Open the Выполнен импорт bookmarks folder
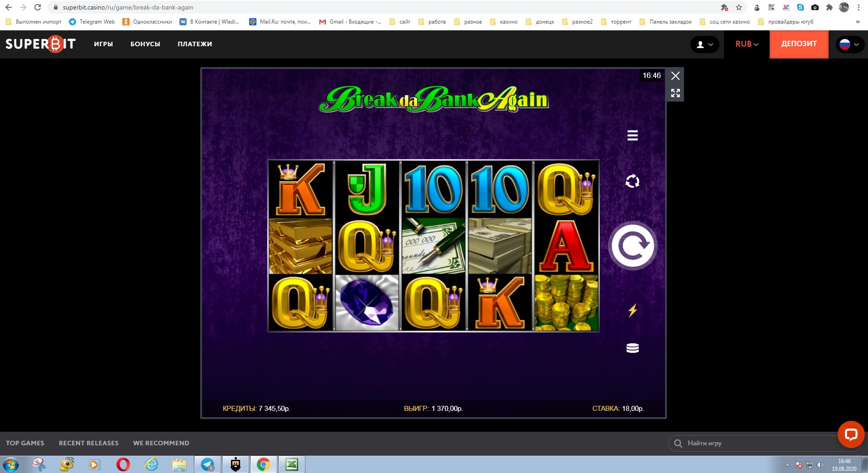The image size is (868, 473). (x=33, y=22)
